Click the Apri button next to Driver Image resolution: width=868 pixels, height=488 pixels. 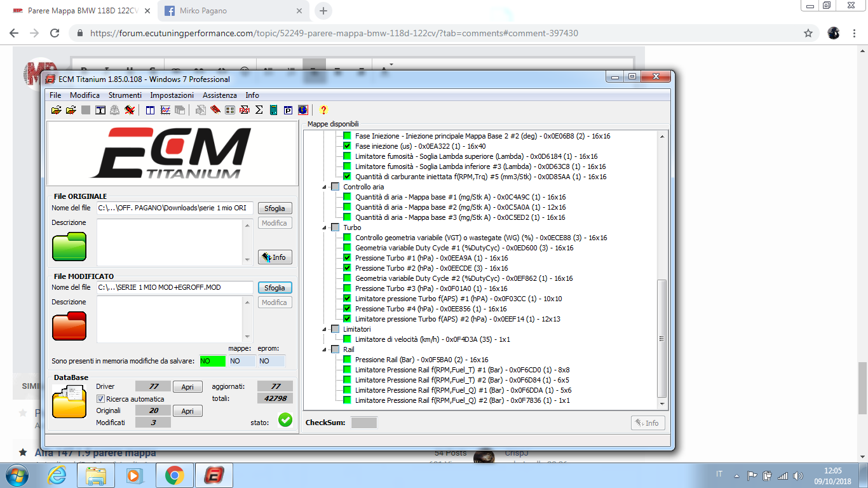(187, 386)
